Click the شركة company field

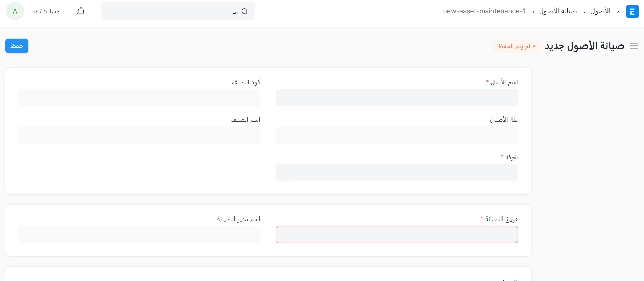click(397, 172)
